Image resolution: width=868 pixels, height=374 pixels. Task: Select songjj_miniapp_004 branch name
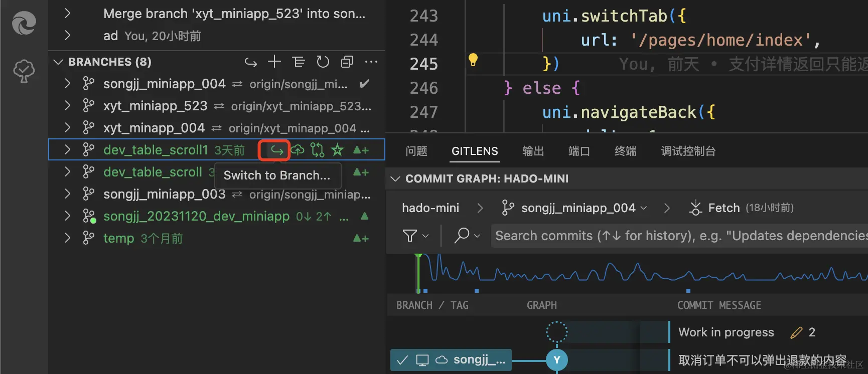[165, 84]
